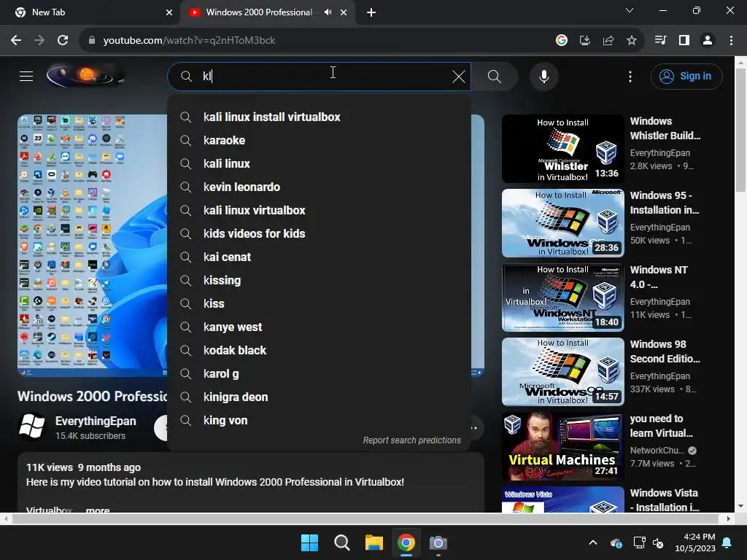Click the Sign in button
This screenshot has width=747, height=560.
686,76
